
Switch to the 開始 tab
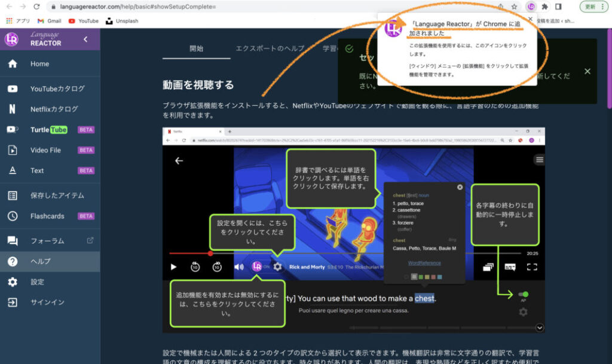tap(196, 49)
